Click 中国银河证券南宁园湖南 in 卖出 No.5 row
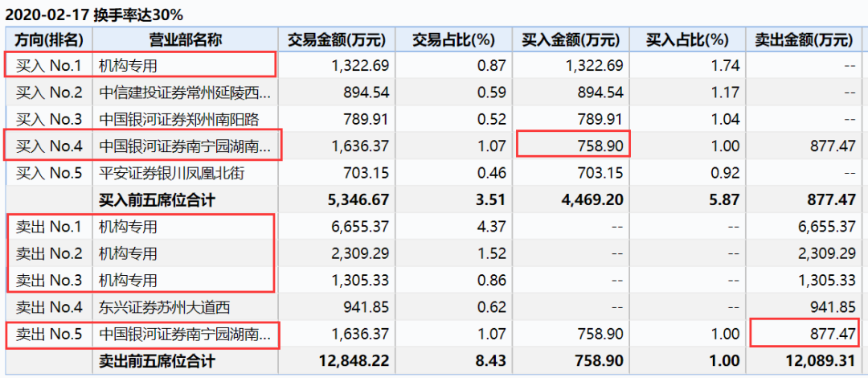Screen dimensions: 868x378 [186, 335]
